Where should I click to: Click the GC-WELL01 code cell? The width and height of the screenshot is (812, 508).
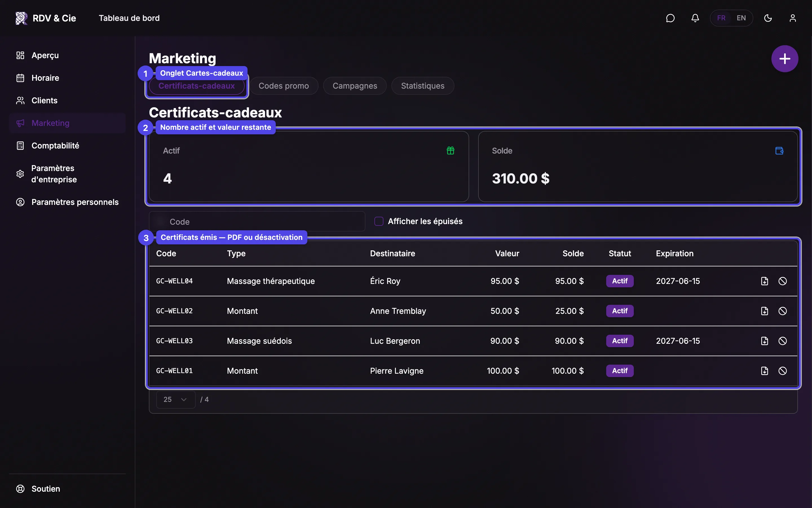click(x=175, y=371)
